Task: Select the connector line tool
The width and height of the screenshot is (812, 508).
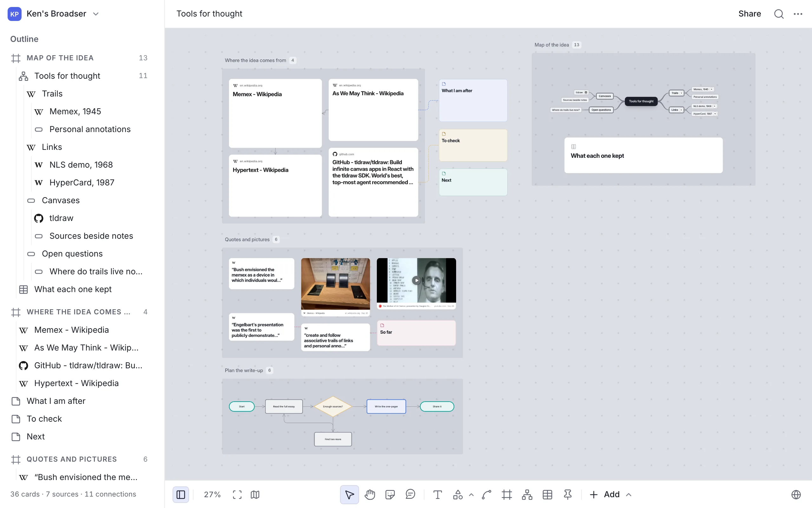Action: coord(487,494)
